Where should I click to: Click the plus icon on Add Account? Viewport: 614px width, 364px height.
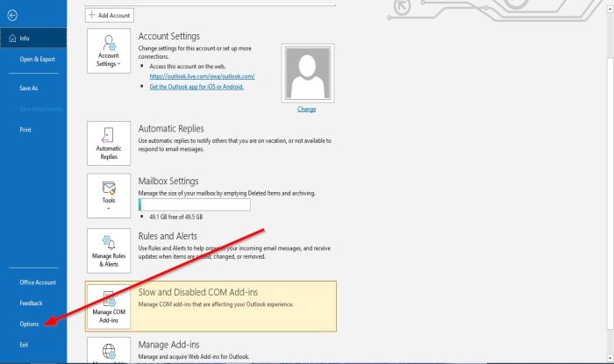[x=91, y=15]
